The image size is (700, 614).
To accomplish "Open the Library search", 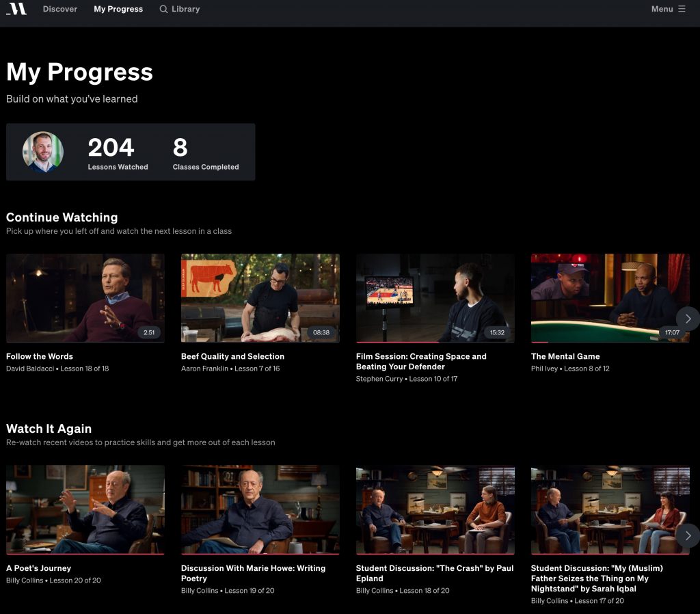I will pyautogui.click(x=179, y=9).
